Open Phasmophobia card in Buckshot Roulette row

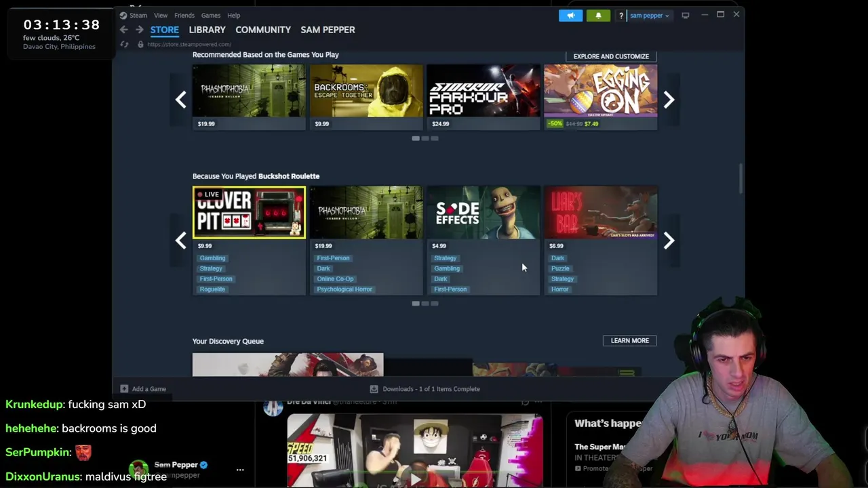(x=366, y=213)
